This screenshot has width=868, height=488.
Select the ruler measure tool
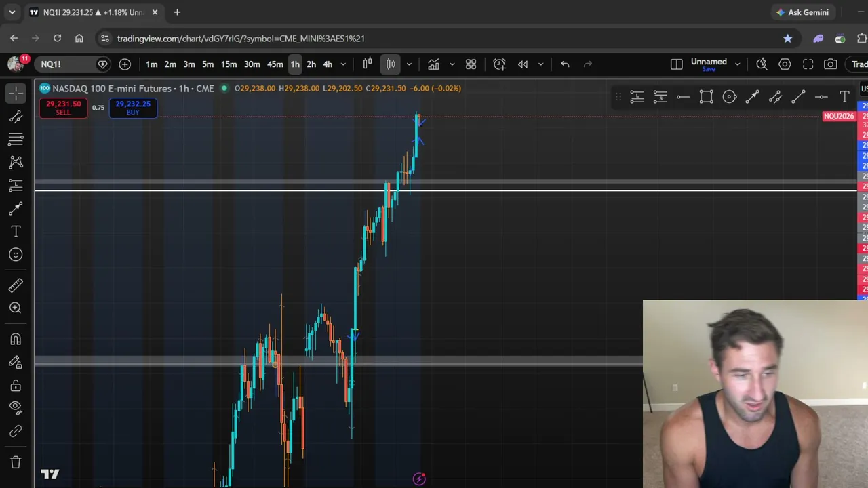(16, 285)
